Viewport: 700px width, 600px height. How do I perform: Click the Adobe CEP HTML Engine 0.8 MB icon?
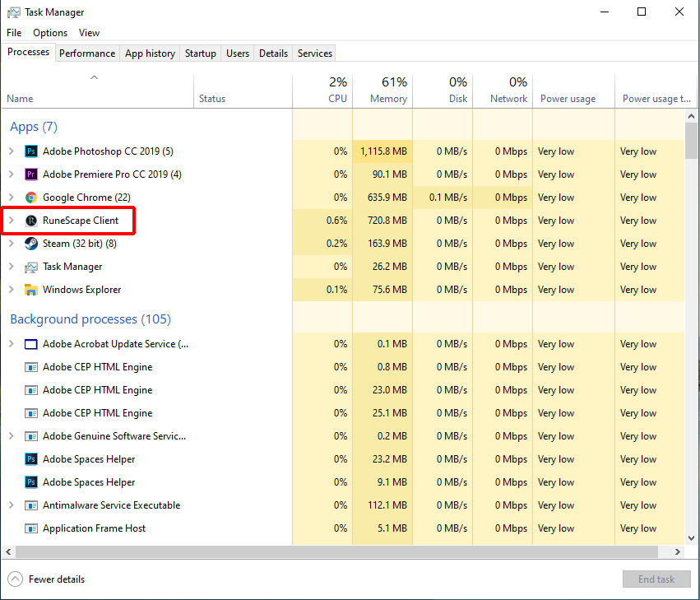[x=30, y=367]
